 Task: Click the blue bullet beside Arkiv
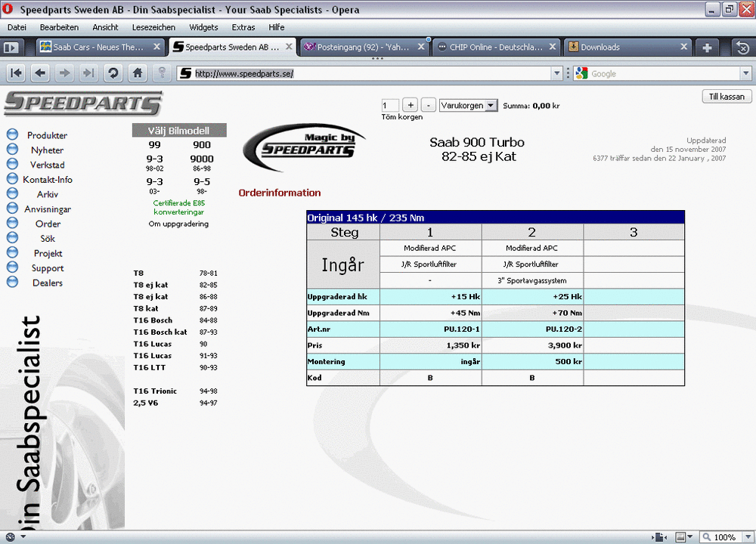[x=13, y=193]
